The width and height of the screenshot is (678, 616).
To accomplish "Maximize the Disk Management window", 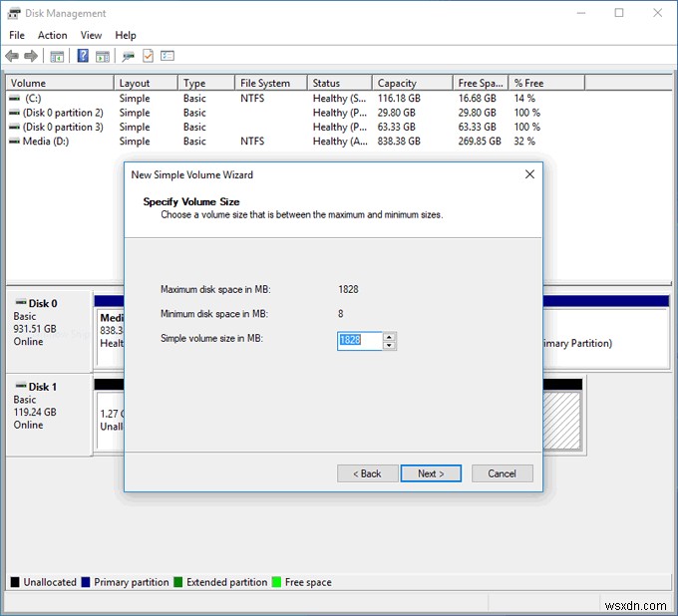I will [619, 13].
